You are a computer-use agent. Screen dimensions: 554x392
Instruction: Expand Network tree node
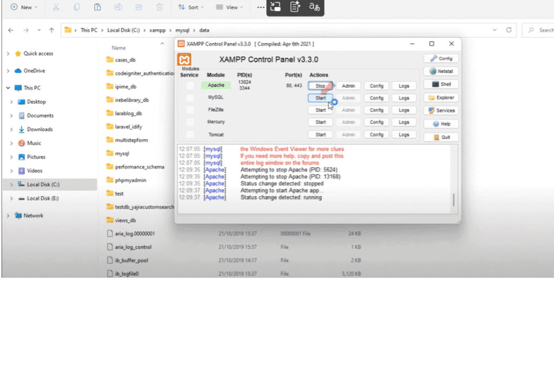8,216
